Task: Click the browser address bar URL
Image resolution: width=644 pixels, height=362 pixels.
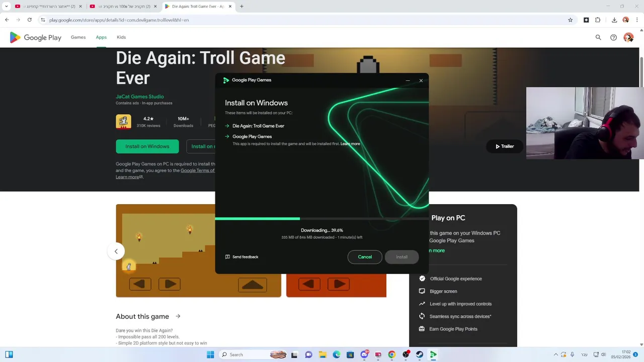Action: pyautogui.click(x=119, y=20)
